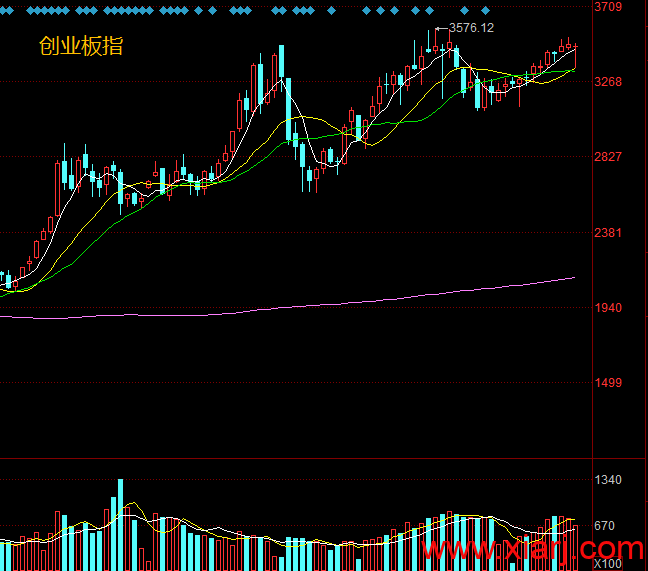Click the 创业板指 chart title
Image resolution: width=648 pixels, height=571 pixels.
coord(81,46)
